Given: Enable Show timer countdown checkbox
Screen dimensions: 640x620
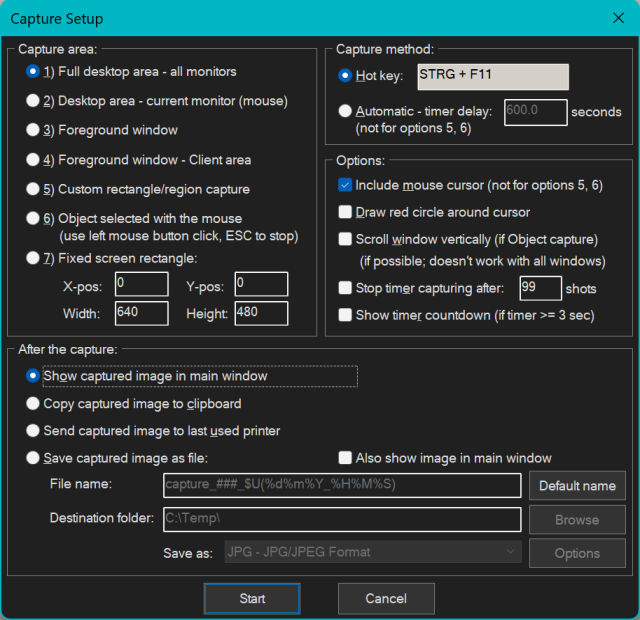Looking at the screenshot, I should (x=346, y=315).
